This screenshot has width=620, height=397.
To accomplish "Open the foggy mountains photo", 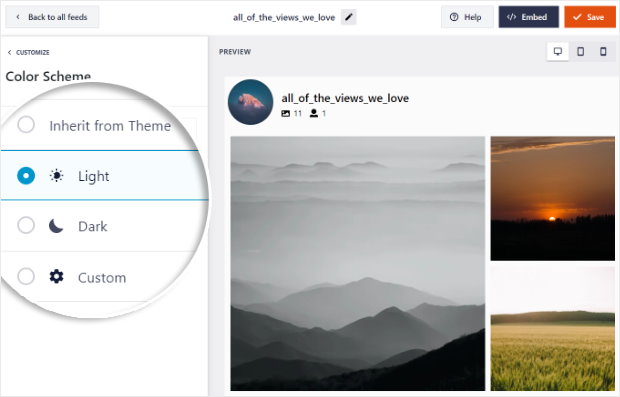I will [357, 263].
